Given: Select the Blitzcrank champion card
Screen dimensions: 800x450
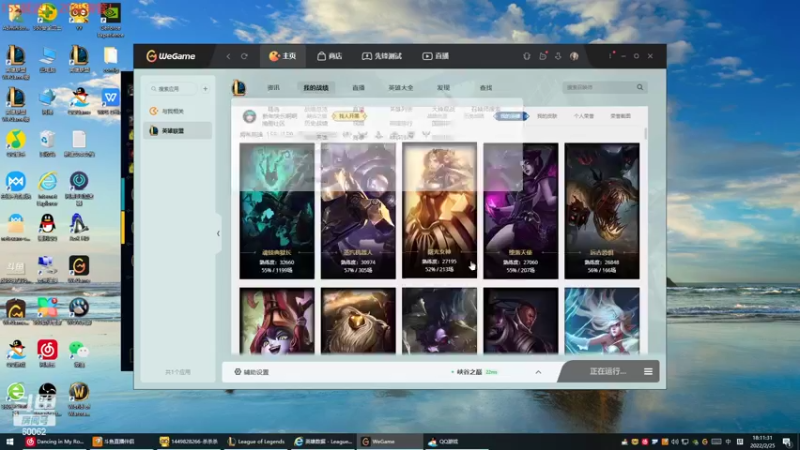Looking at the screenshot, I should (x=358, y=211).
